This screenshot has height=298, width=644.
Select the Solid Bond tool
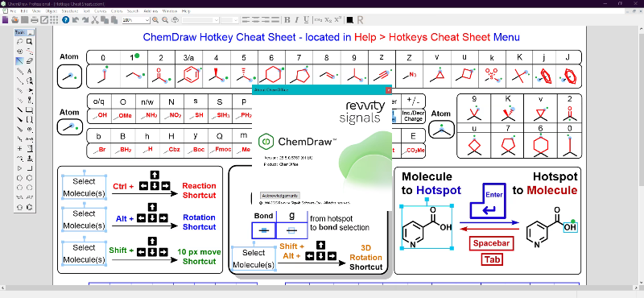(19, 61)
